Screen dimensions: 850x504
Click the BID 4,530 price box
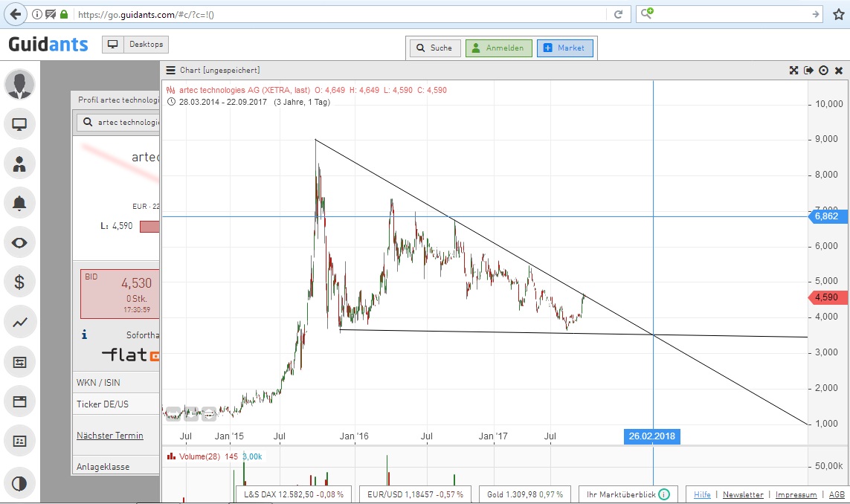120,294
